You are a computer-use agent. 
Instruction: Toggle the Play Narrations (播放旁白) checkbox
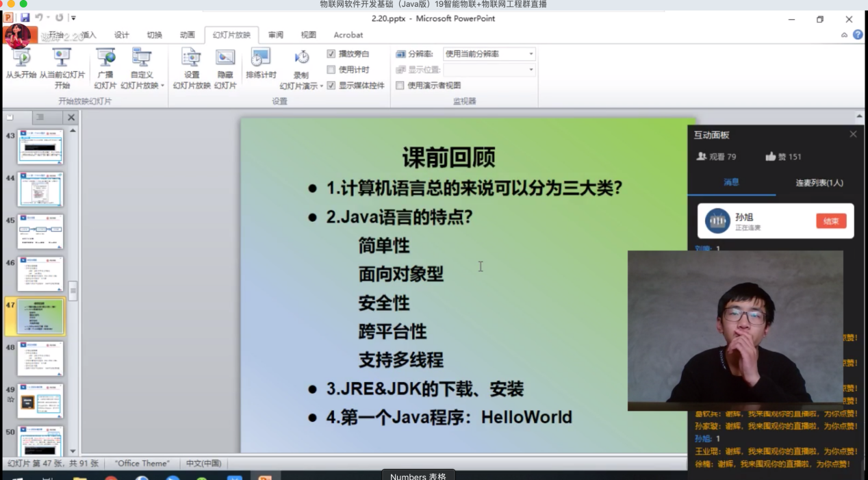point(331,54)
